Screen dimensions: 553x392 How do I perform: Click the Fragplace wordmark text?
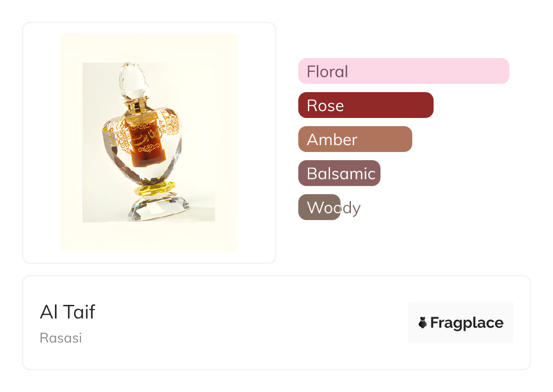(467, 323)
